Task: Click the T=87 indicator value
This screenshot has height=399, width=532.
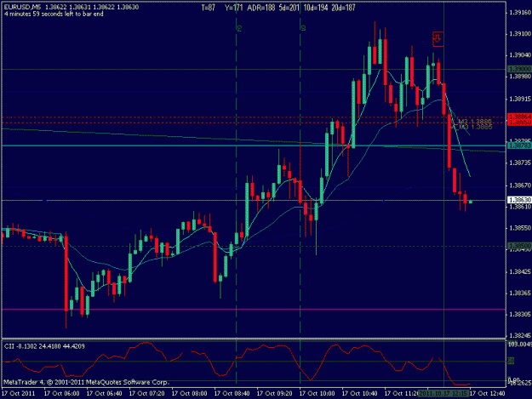Action: click(x=208, y=8)
